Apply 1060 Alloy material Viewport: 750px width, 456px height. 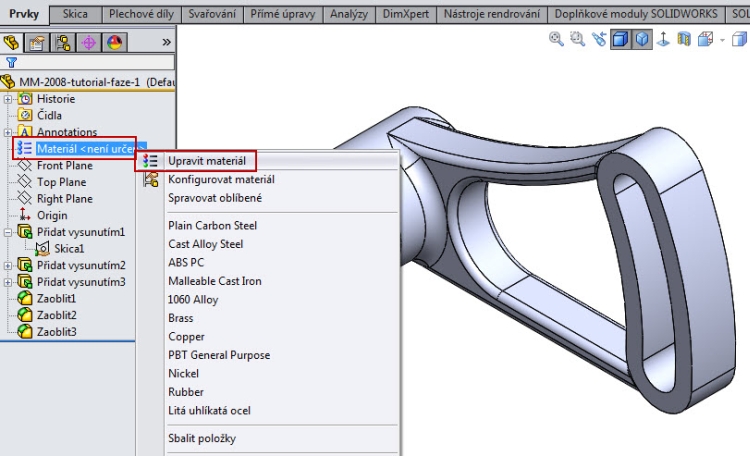[193, 300]
